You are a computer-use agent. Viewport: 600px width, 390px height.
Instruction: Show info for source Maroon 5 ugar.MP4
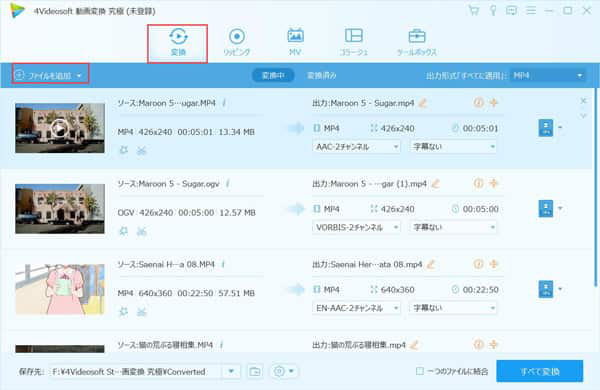click(224, 103)
